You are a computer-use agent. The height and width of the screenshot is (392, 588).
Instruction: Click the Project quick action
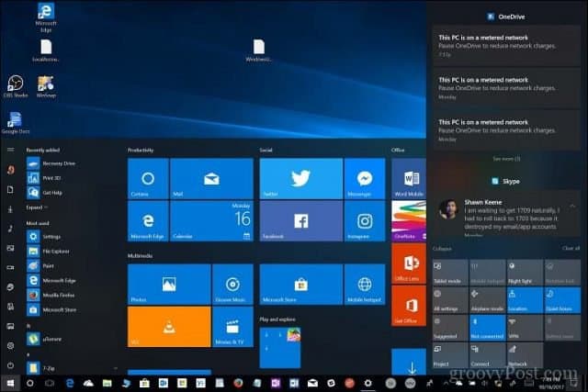click(450, 355)
